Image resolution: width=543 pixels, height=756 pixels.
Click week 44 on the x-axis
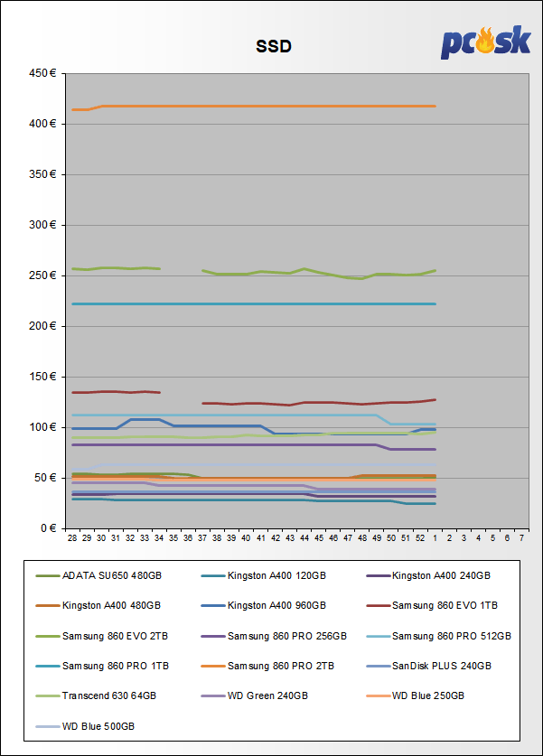click(304, 538)
